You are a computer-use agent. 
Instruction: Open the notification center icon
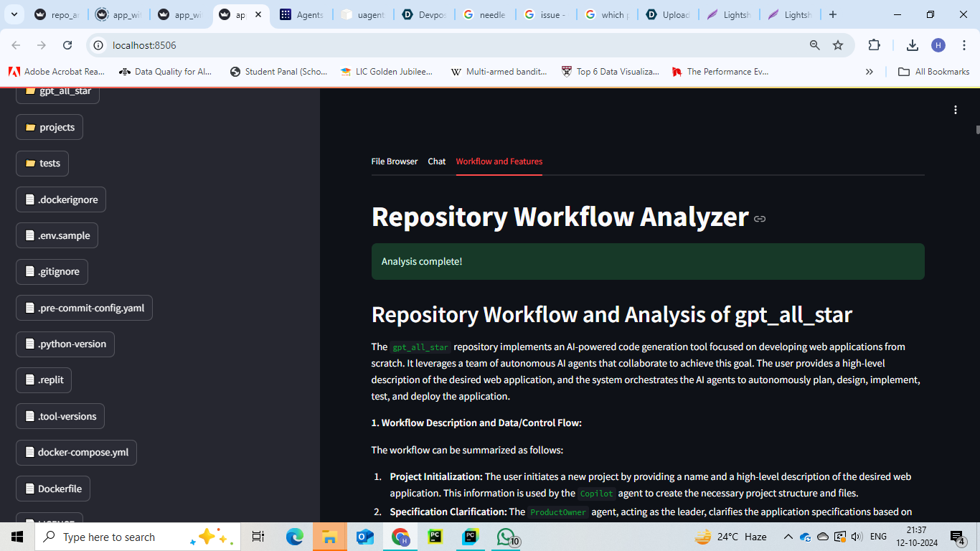(x=958, y=537)
